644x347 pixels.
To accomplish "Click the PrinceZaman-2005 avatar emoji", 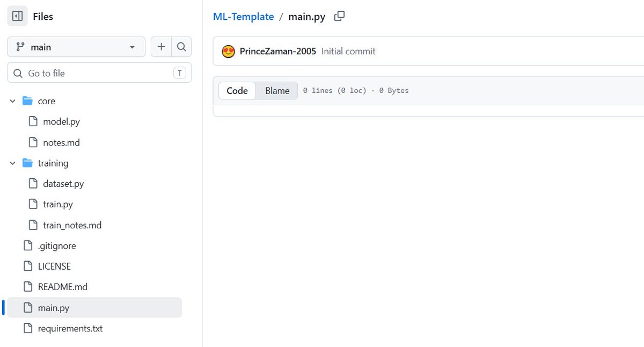I will (229, 52).
